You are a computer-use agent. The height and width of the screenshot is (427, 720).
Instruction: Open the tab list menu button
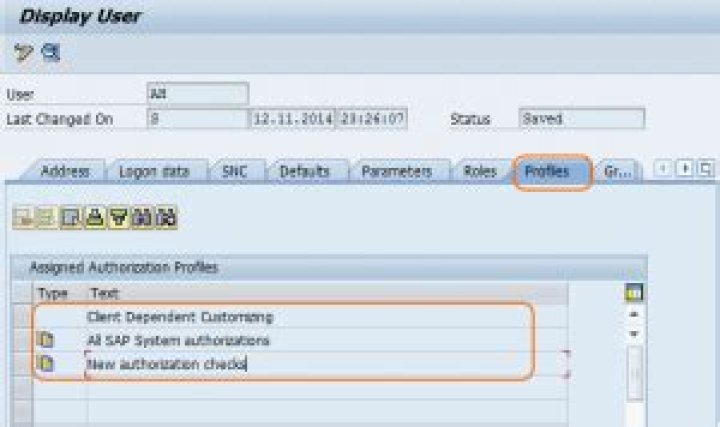click(706, 169)
